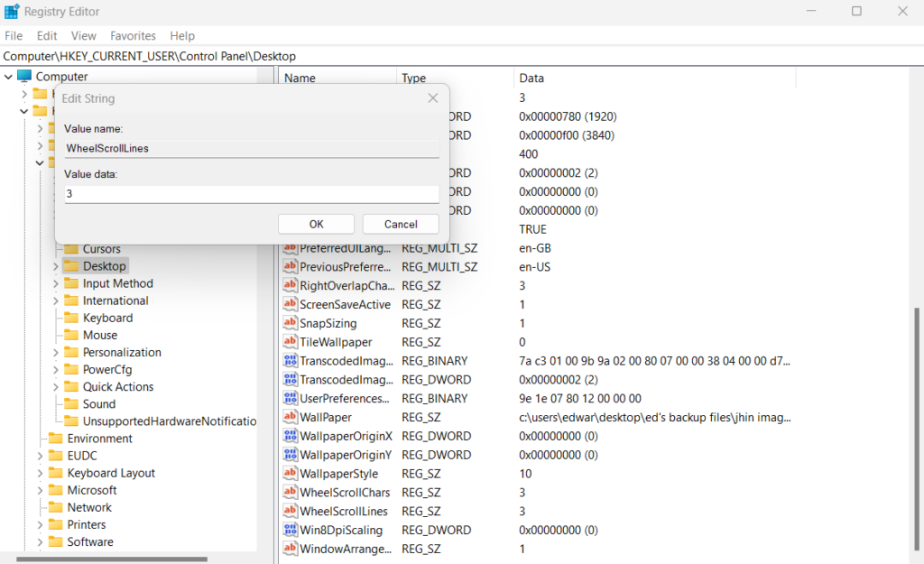Close the Edit String dialog with X
This screenshot has width=924, height=564.
(x=432, y=98)
